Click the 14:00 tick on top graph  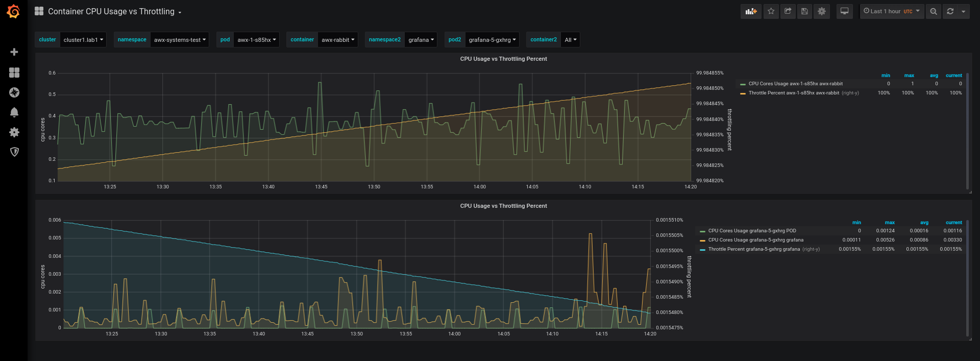479,187
